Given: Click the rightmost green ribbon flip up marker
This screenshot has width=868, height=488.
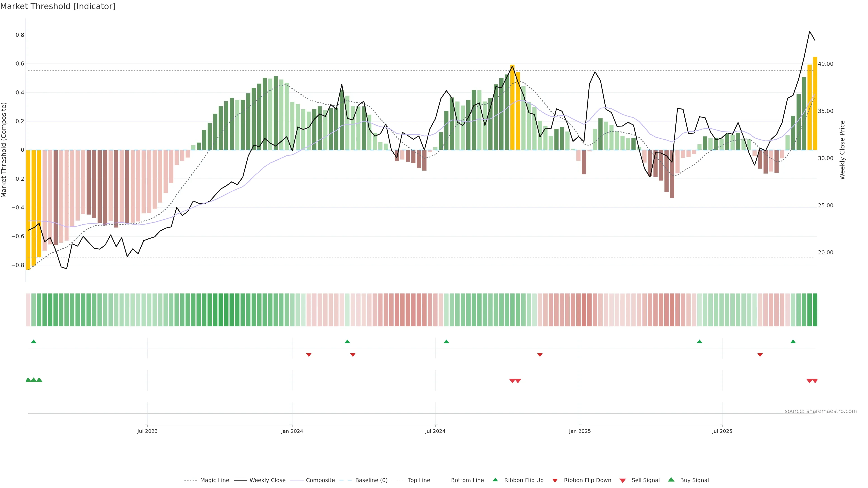Looking at the screenshot, I should coord(793,342).
